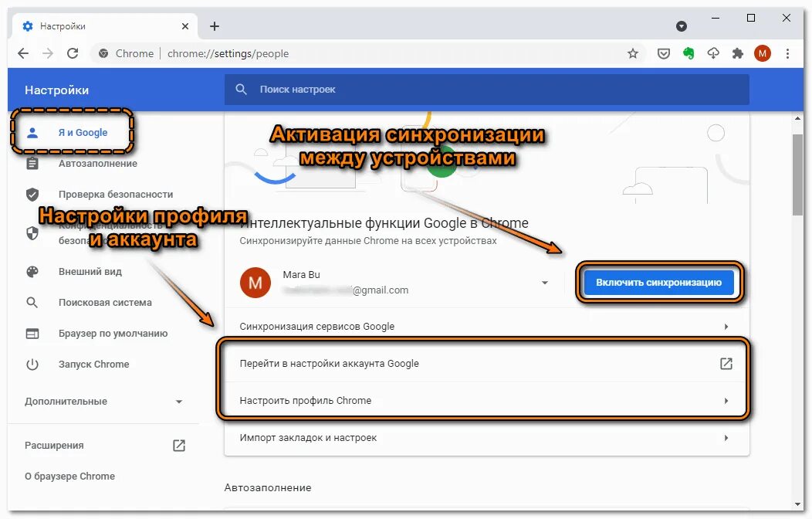Click the browser window icon for Браузер по умолчанию
The height and width of the screenshot is (519, 812).
[x=32, y=334]
